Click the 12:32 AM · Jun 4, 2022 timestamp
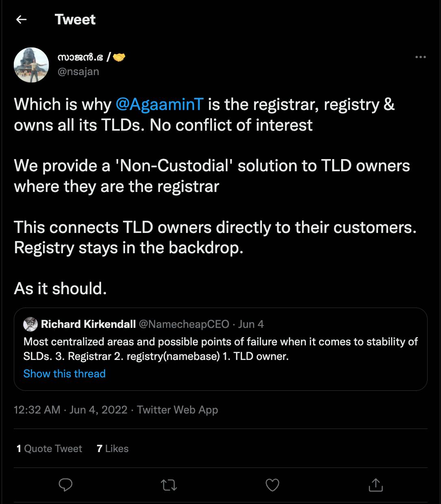Viewport: 441px width, 504px height. (x=70, y=410)
